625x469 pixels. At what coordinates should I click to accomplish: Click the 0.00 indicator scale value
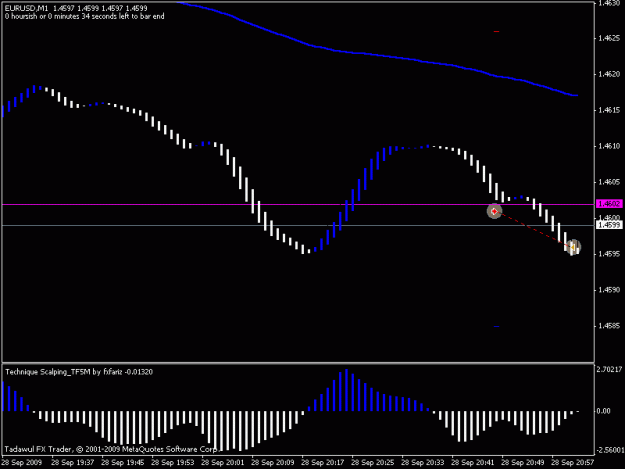point(603,411)
